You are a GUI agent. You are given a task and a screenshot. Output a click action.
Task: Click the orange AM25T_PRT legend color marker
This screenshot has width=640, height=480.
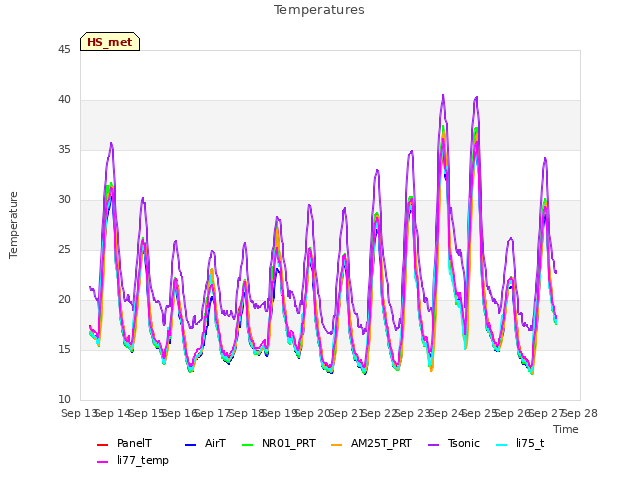point(336,444)
